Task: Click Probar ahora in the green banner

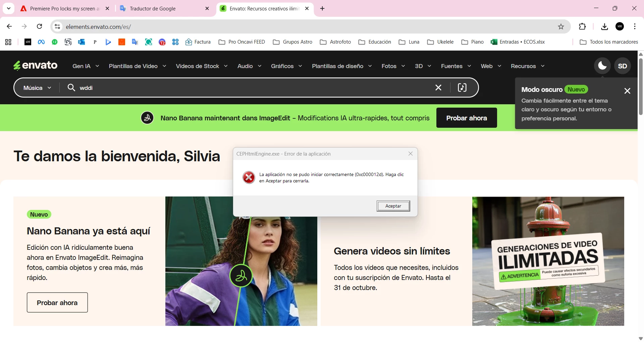Action: coord(467,118)
